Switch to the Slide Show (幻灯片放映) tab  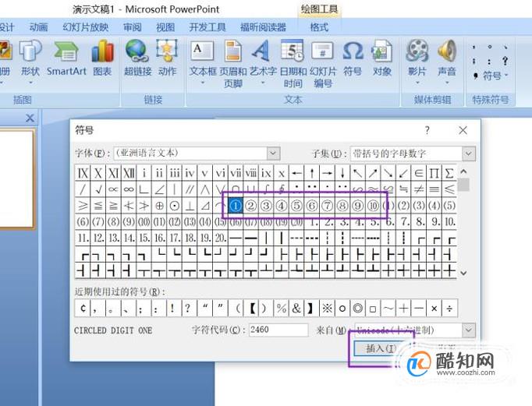click(86, 26)
